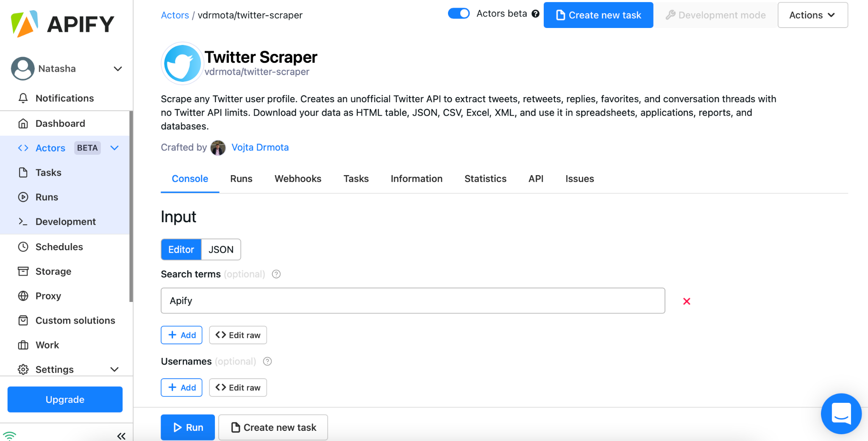Viewport: 868px width, 441px height.
Task: Expand the Settings section chevron
Action: click(x=114, y=370)
